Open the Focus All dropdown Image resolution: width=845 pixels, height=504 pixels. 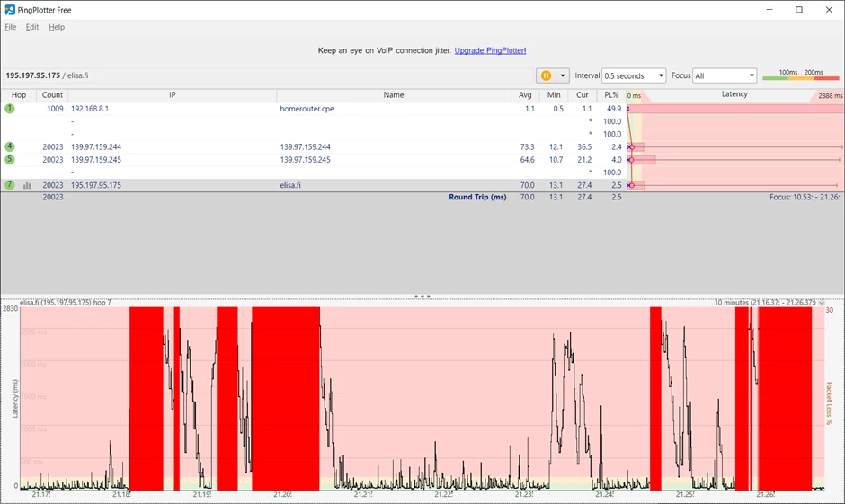(725, 76)
